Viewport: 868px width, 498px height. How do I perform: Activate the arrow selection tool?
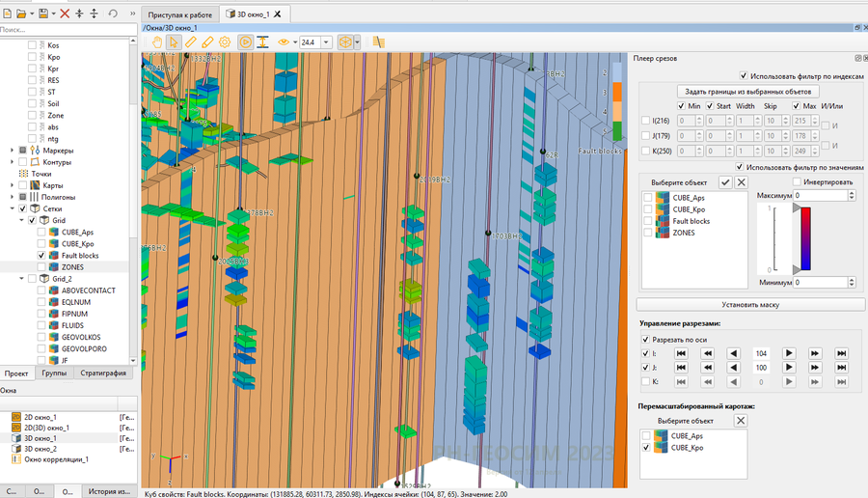pyautogui.click(x=173, y=42)
